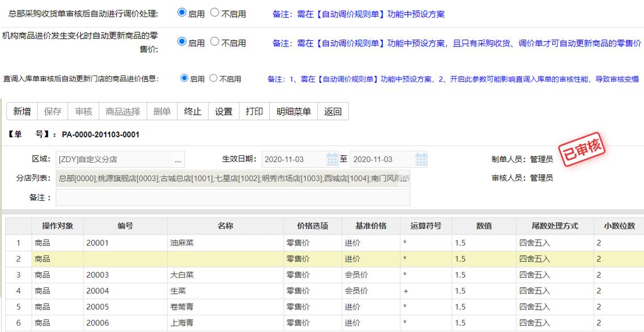Click the 打印 button to print
Viewport: 644px width, 332px height.
click(254, 111)
